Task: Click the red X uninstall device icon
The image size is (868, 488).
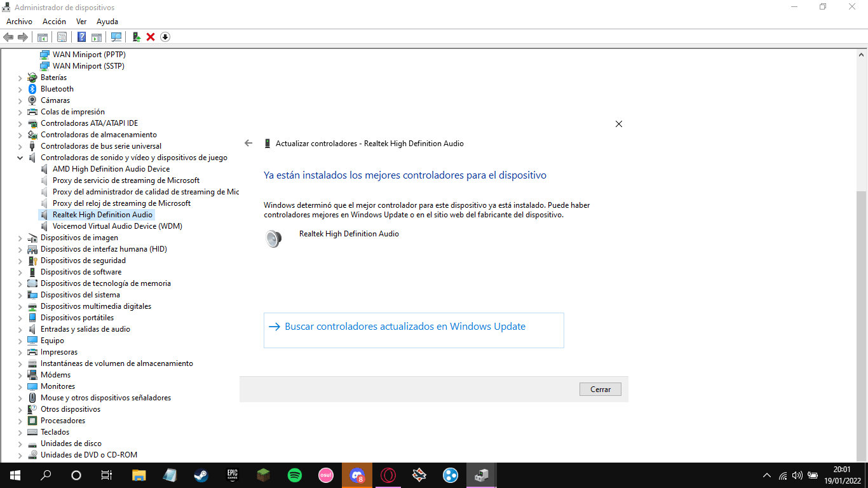Action: point(151,37)
